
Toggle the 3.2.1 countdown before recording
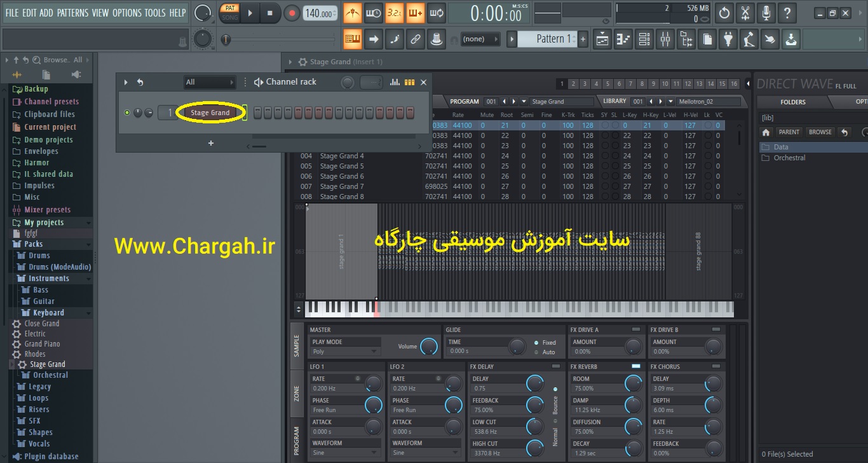pos(394,13)
